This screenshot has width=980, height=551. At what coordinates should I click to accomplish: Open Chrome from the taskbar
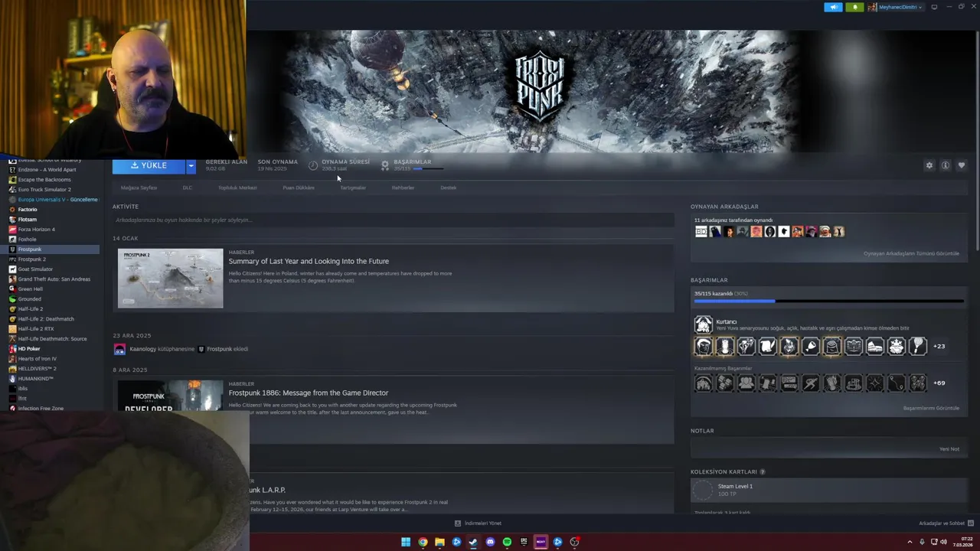(x=423, y=542)
